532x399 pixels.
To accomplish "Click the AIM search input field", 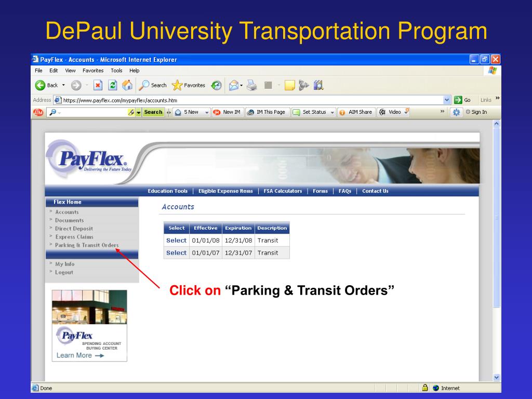I will 91,112.
